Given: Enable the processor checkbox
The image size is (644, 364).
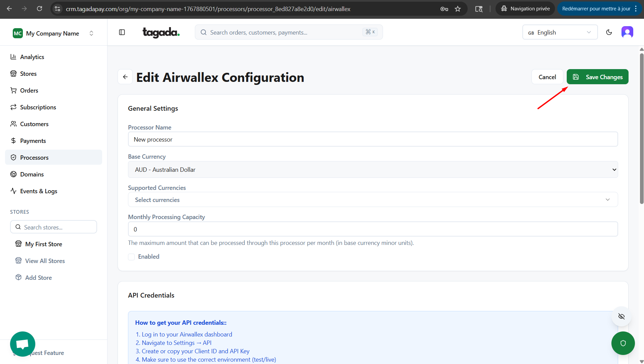Looking at the screenshot, I should (x=131, y=257).
